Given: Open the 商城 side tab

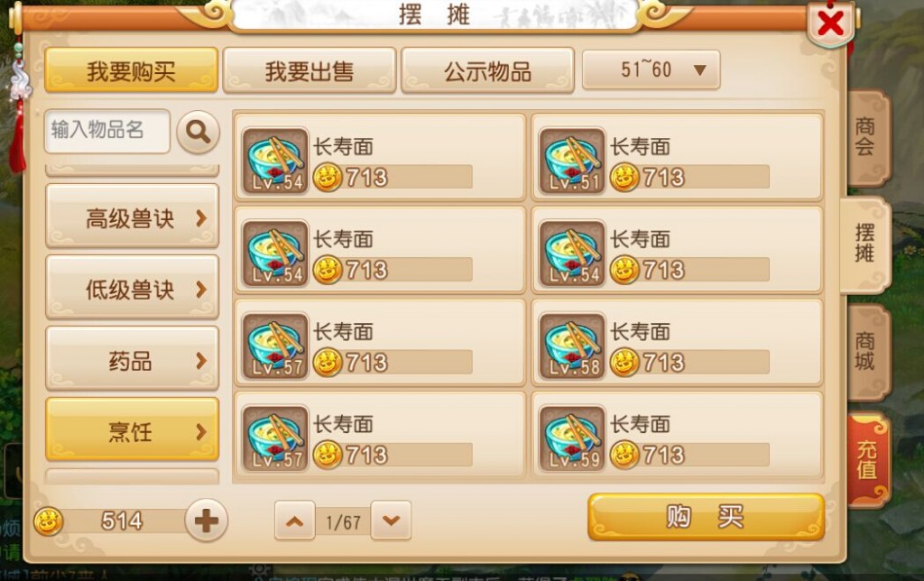Looking at the screenshot, I should coord(865,352).
